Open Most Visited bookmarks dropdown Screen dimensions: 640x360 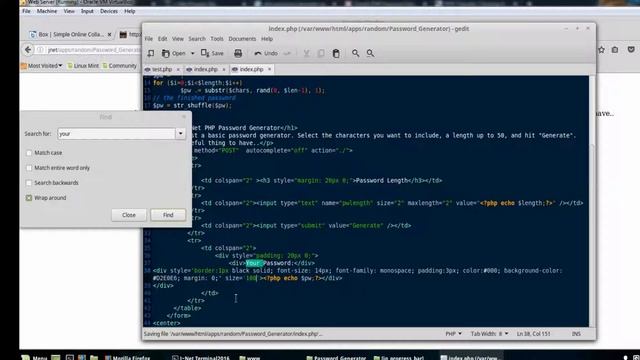click(x=42, y=66)
